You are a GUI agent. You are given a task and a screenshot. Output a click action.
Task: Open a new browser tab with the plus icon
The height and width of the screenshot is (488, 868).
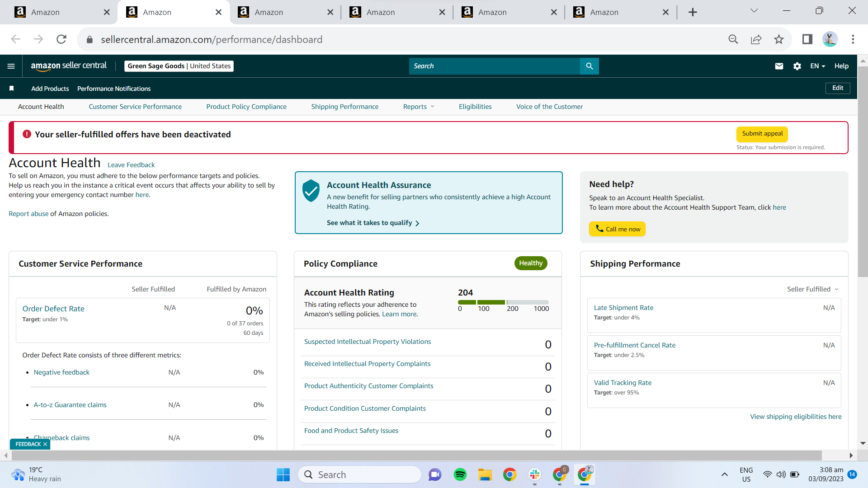pyautogui.click(x=693, y=12)
